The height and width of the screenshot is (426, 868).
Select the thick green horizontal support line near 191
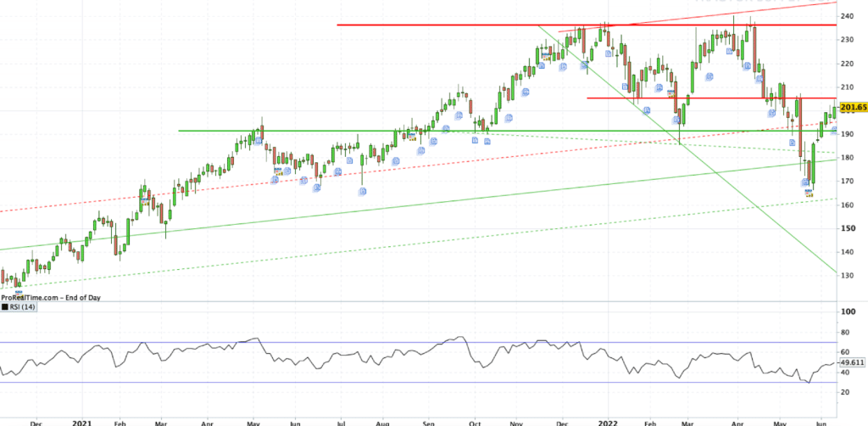pos(339,131)
